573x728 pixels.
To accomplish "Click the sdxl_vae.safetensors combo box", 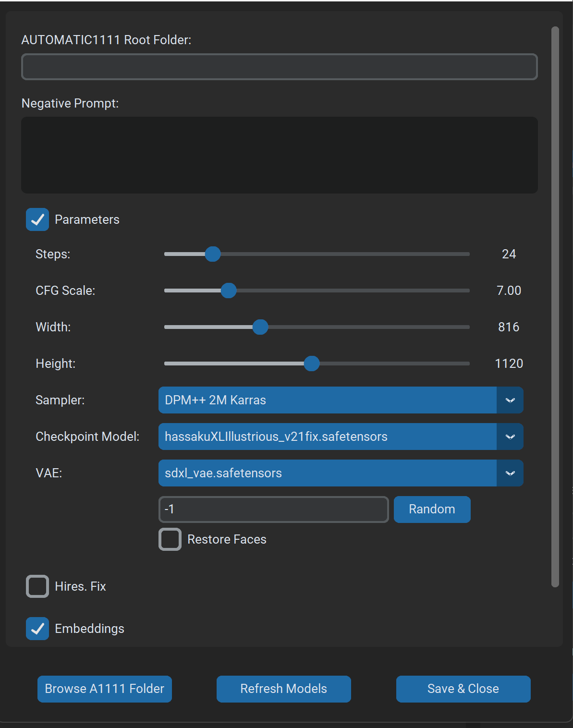I will pyautogui.click(x=327, y=473).
